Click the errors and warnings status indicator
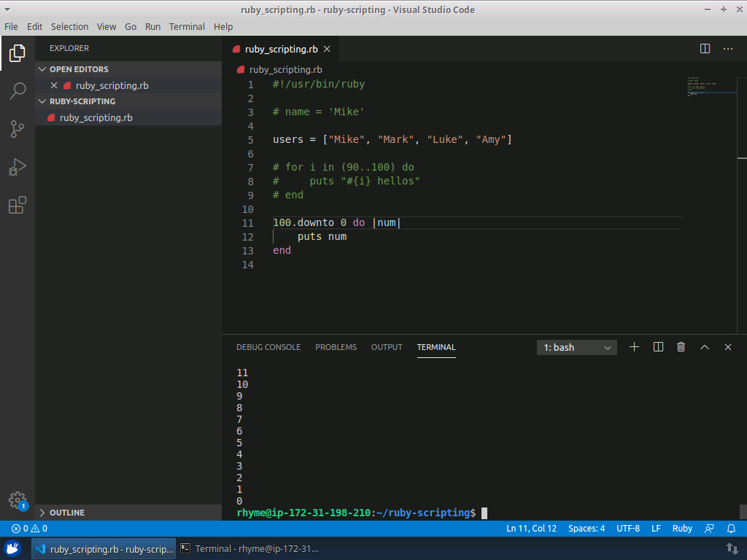747x560 pixels. pos(29,529)
